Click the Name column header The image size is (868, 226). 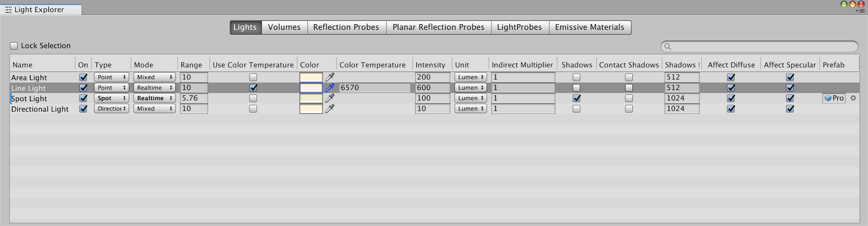point(23,65)
